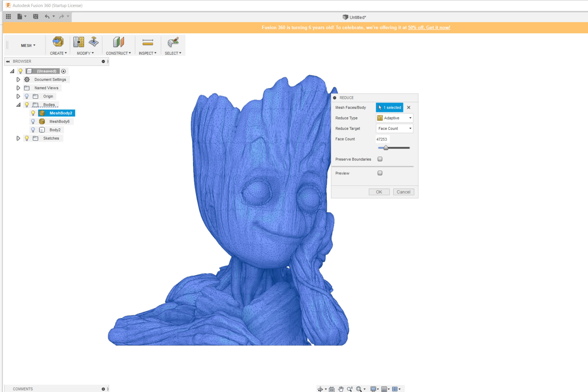Tick the Preview checkbox in the Reduce dialog
This screenshot has height=392, width=588.
click(380, 173)
